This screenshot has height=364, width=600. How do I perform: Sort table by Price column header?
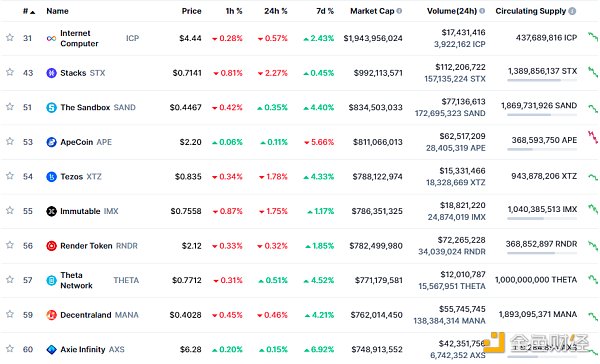coord(191,11)
